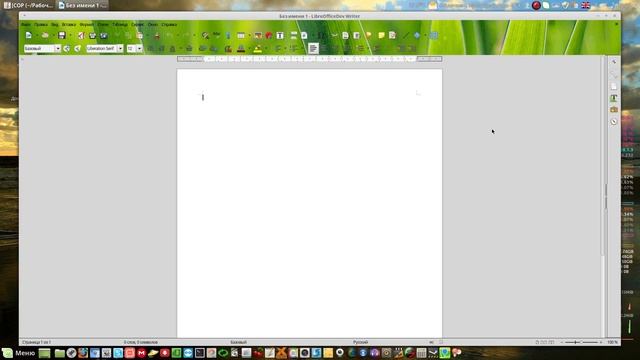
Task: Open the sidebar Gallery panel
Action: 614,110
